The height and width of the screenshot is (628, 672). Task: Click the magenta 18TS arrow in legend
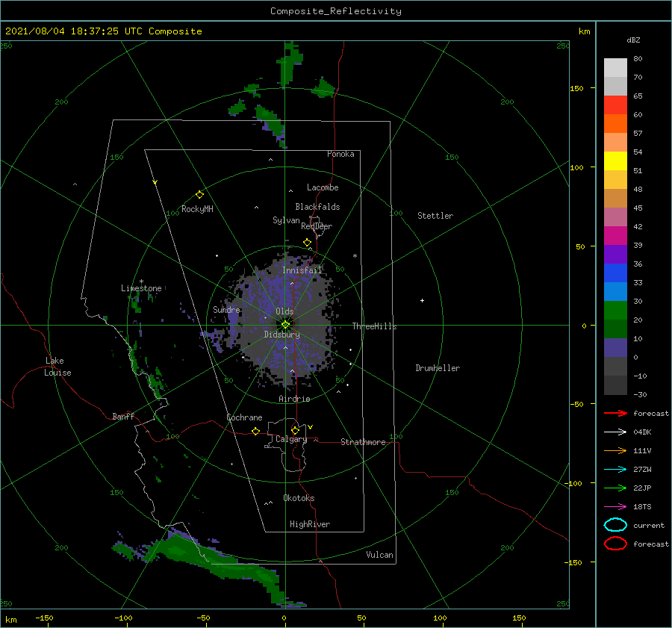pos(615,507)
